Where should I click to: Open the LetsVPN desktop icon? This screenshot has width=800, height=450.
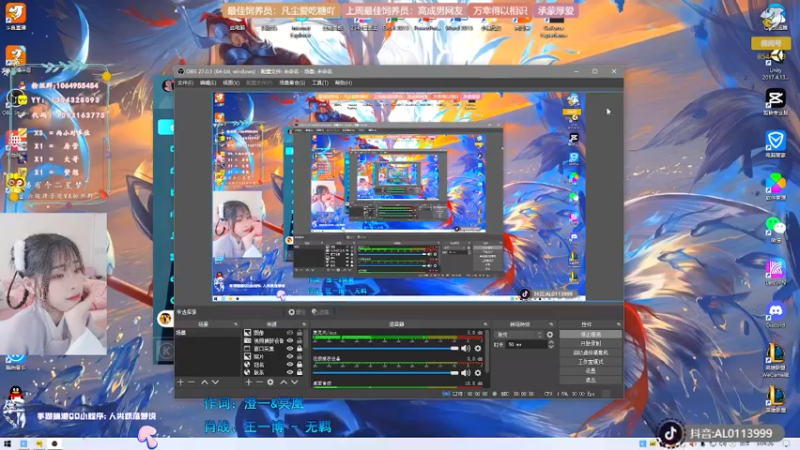tap(776, 271)
